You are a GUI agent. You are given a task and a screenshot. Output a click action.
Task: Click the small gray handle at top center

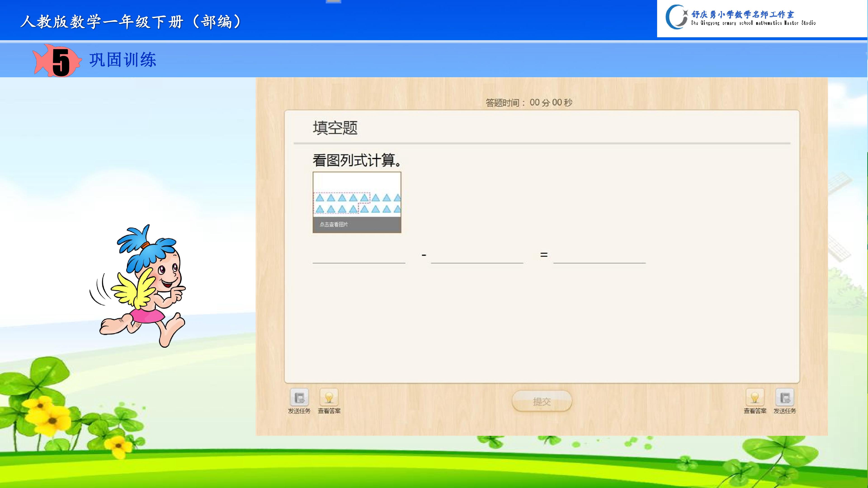(x=334, y=2)
